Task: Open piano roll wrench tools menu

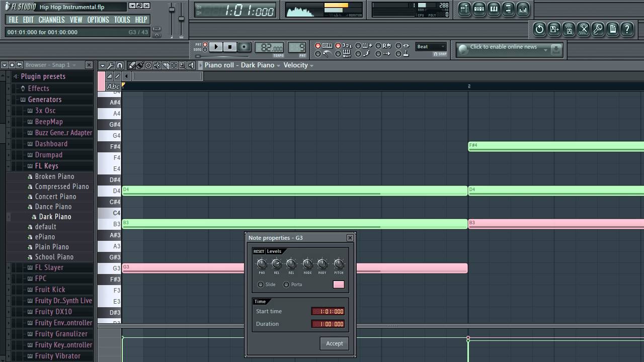Action: pos(111,65)
